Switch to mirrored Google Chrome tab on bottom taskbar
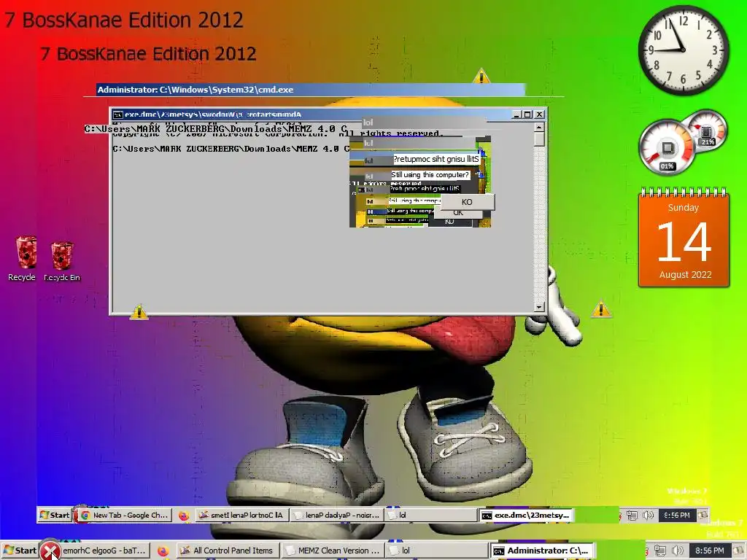Image resolution: width=747 pixels, height=560 pixels. (x=105, y=551)
